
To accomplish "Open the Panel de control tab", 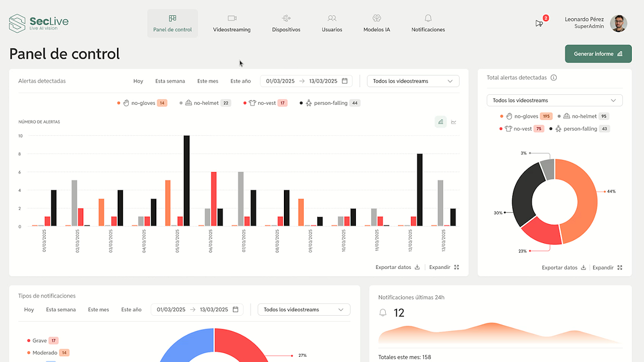I will [x=173, y=23].
